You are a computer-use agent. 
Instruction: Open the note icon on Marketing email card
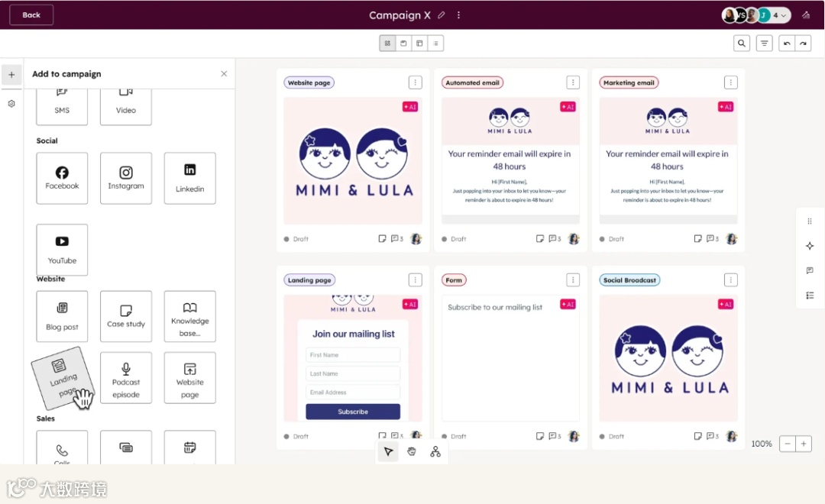tap(697, 239)
